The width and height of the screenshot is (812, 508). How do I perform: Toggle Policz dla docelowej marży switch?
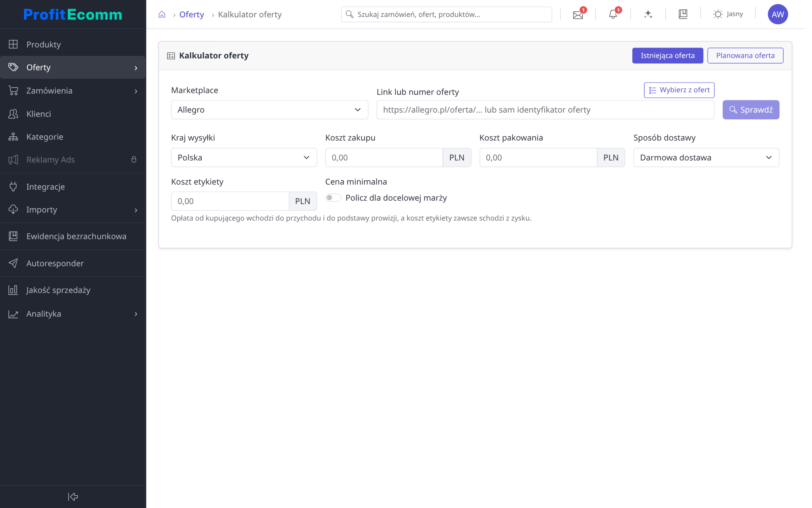pyautogui.click(x=333, y=198)
